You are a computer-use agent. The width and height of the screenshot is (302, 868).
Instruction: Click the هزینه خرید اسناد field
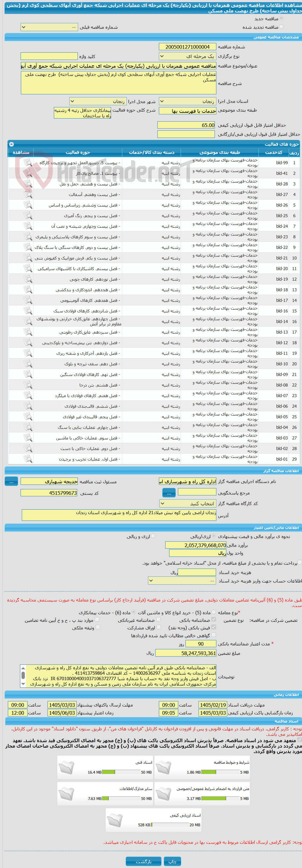[197, 572]
